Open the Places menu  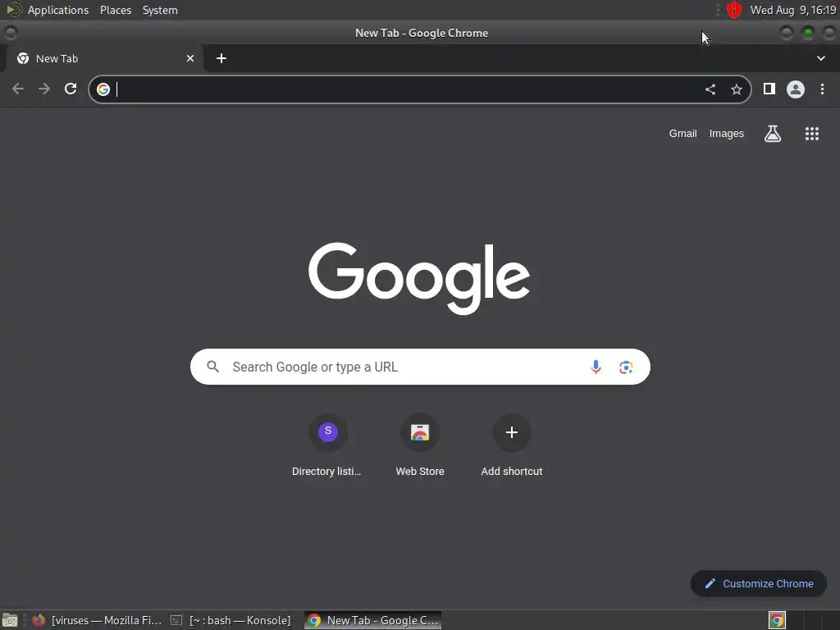pyautogui.click(x=116, y=10)
